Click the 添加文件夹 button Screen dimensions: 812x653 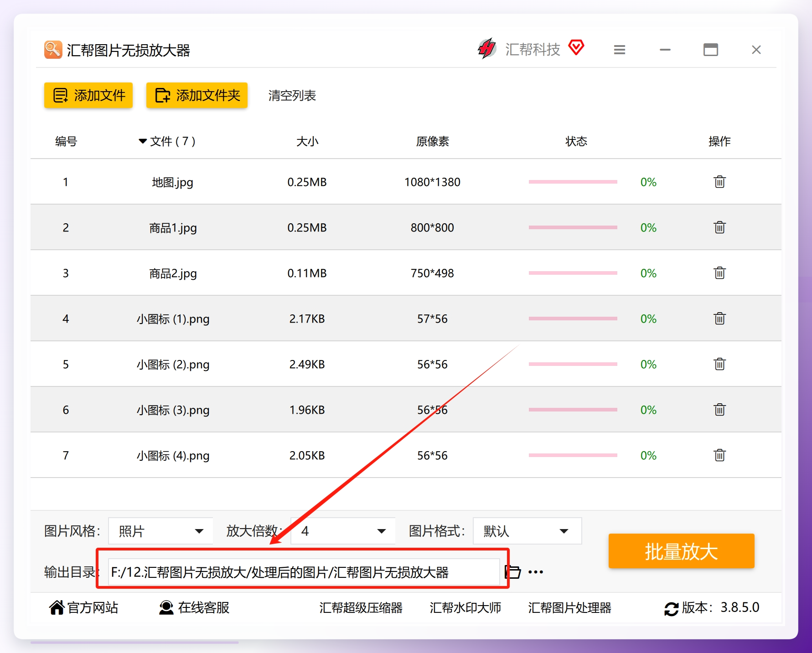pyautogui.click(x=197, y=95)
